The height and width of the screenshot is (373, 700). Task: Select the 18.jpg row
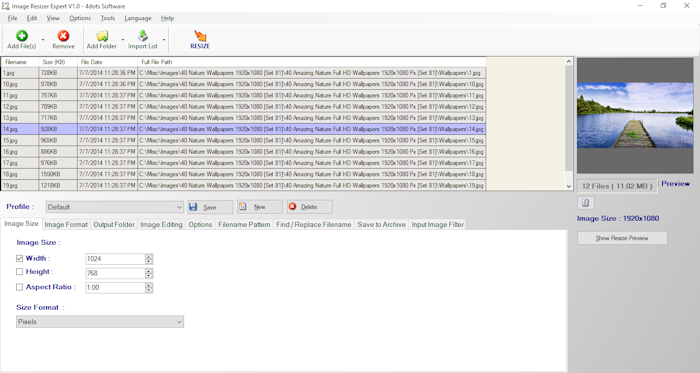pos(243,174)
